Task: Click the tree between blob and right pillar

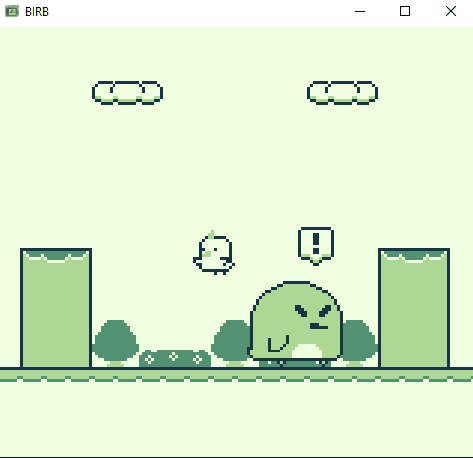Action: point(359,343)
